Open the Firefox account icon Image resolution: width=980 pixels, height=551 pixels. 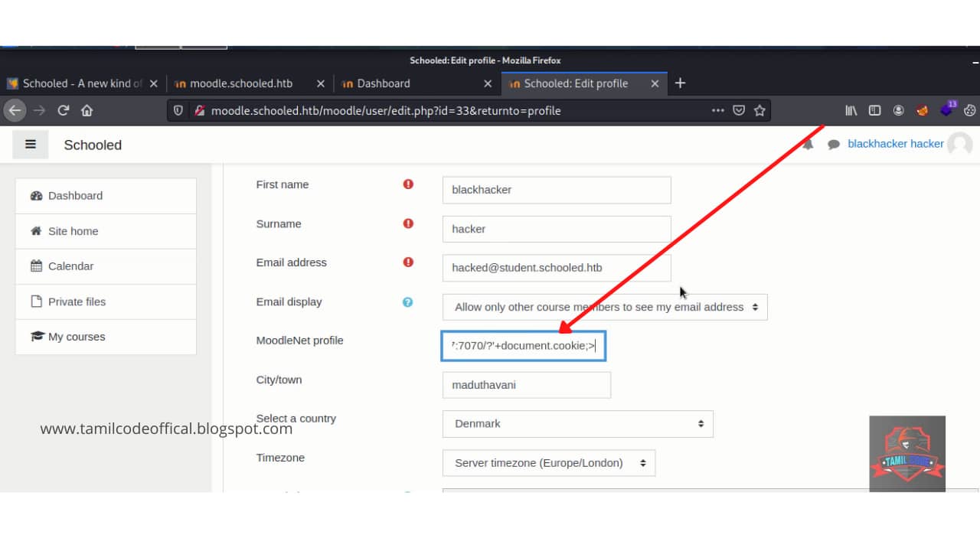[899, 110]
